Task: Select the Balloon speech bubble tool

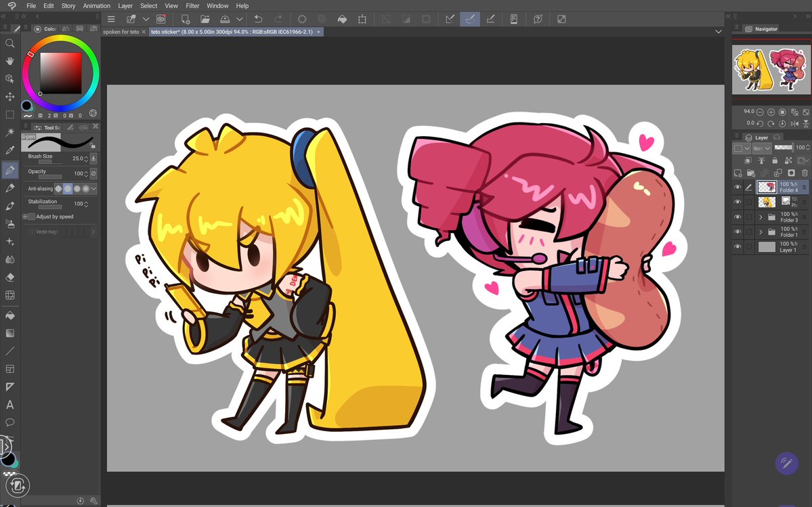Action: (x=9, y=422)
